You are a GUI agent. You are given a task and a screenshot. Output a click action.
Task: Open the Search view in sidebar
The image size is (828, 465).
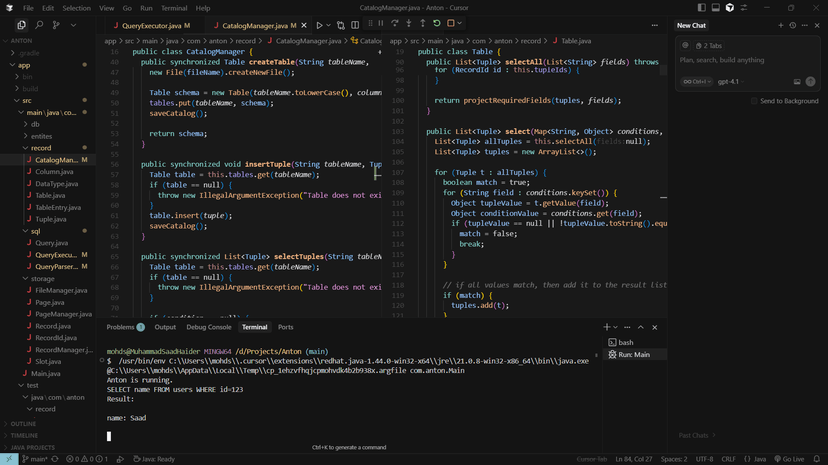click(39, 25)
